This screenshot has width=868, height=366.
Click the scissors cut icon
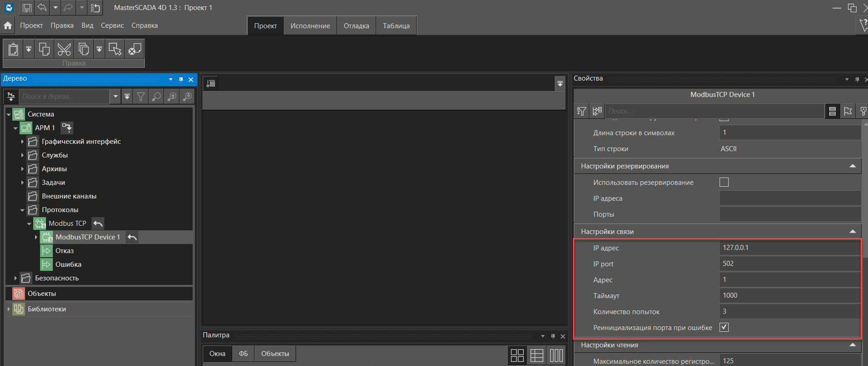click(64, 49)
